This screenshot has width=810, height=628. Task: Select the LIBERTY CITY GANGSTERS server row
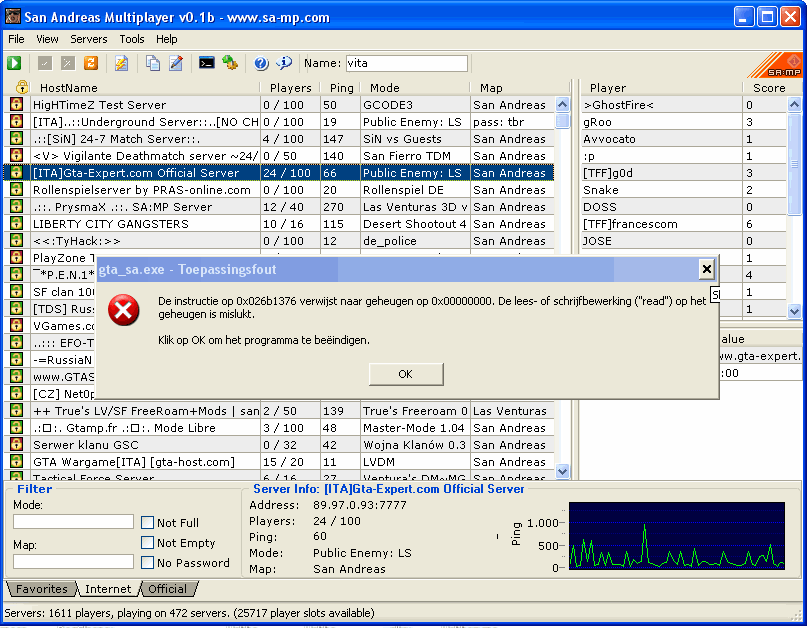click(279, 224)
